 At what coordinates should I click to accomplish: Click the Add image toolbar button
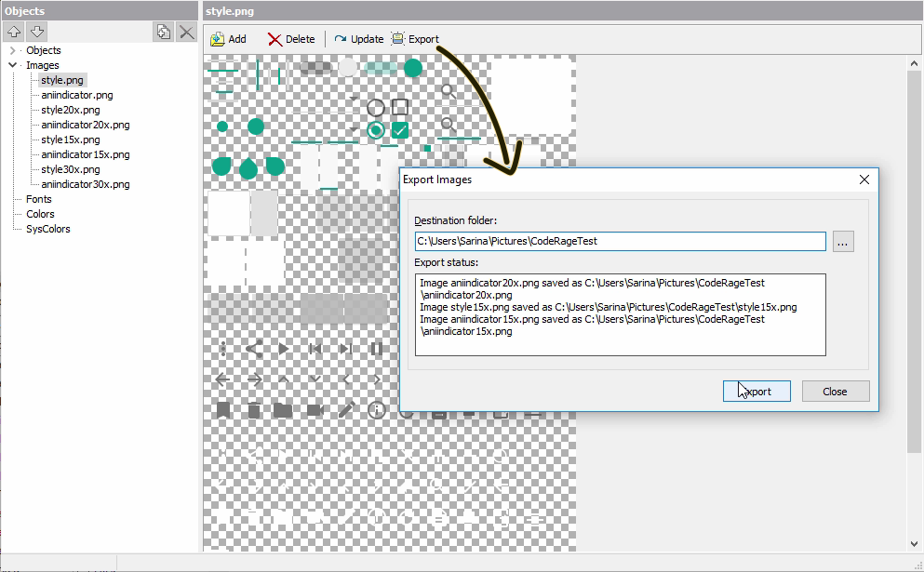228,39
